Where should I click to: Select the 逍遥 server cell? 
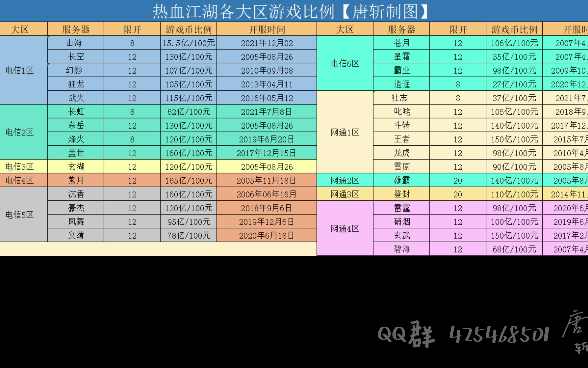(401, 84)
